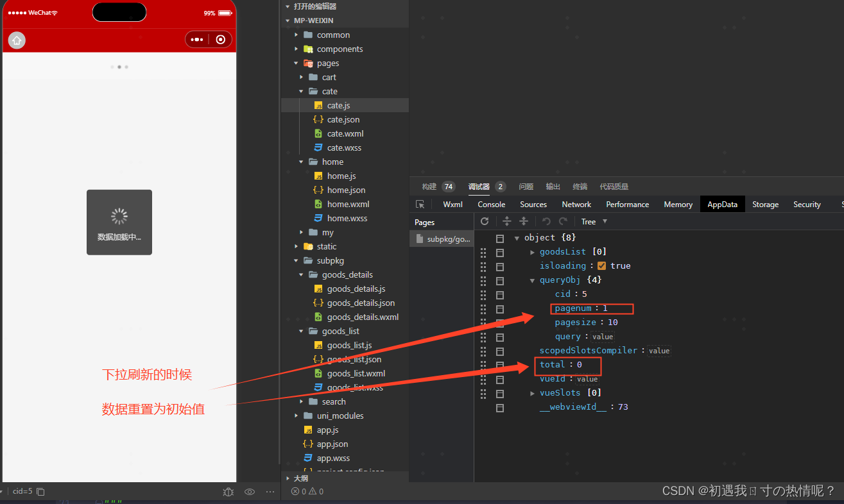844x504 pixels.
Task: Activate the element inspector picker icon
Action: [x=420, y=205]
